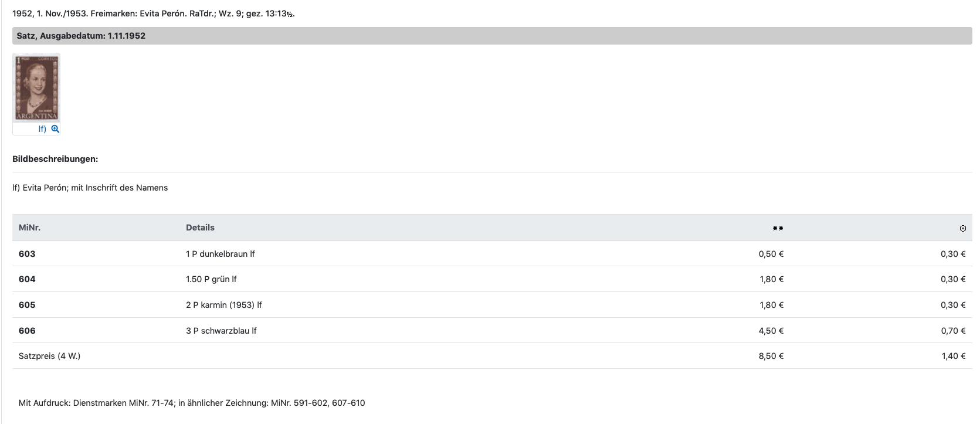
Task: Click the "Satzpreis (4 W.)" row label
Action: (x=49, y=356)
